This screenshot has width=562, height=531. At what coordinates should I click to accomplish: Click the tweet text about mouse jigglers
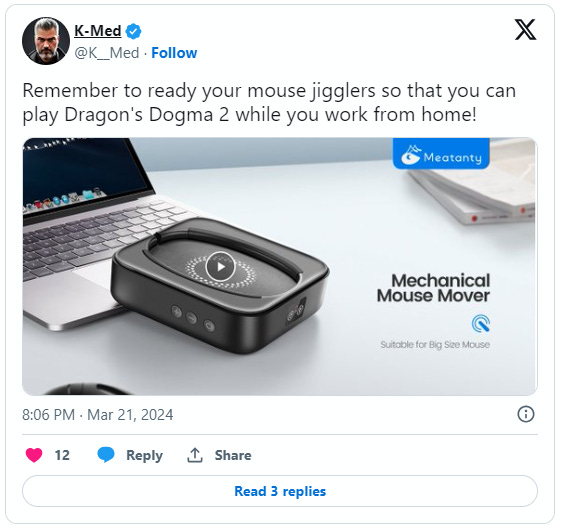point(269,102)
